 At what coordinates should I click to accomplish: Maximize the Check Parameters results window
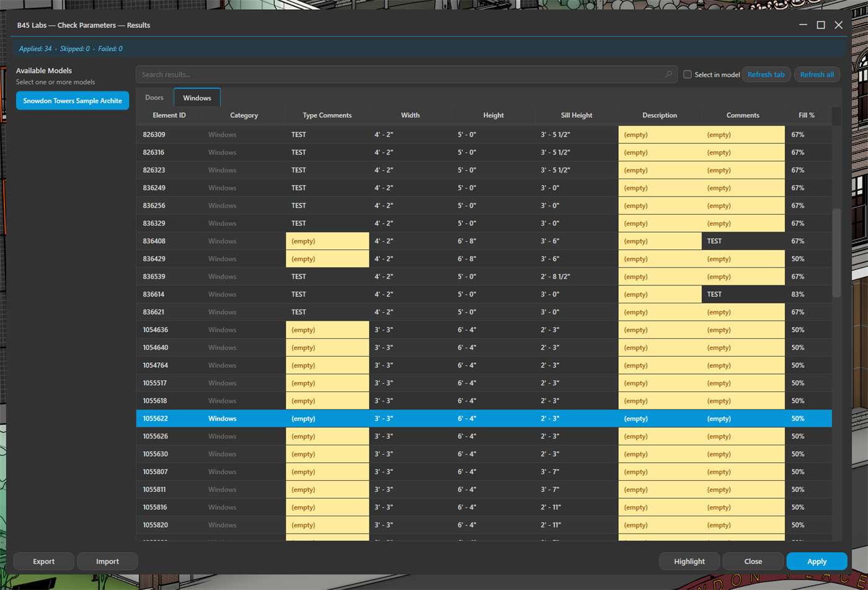(x=820, y=25)
